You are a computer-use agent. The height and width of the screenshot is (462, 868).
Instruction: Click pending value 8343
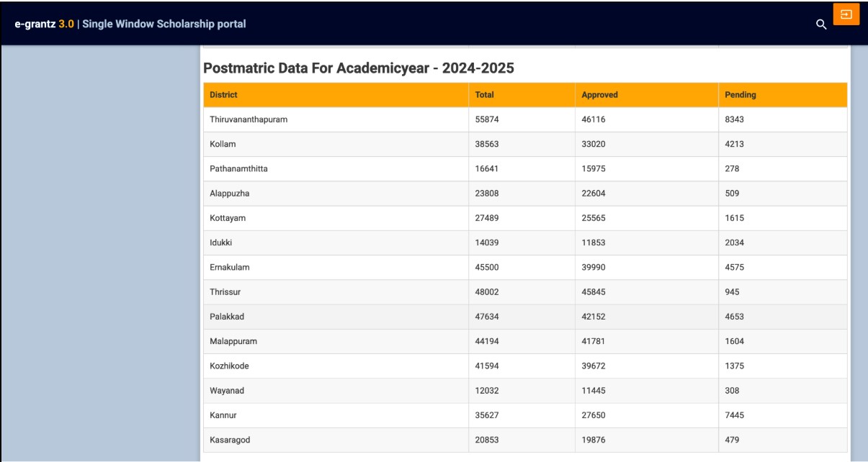coord(735,119)
